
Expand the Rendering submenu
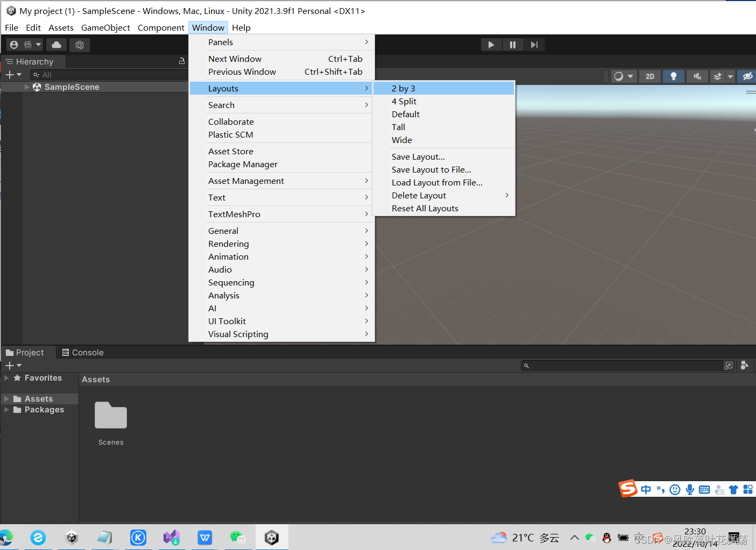pos(281,244)
